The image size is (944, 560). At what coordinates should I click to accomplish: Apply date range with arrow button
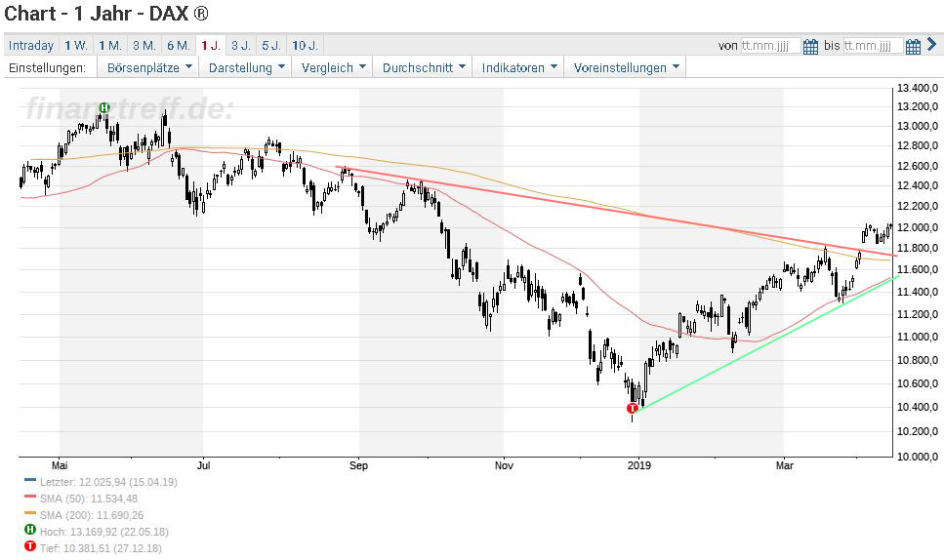[x=931, y=45]
